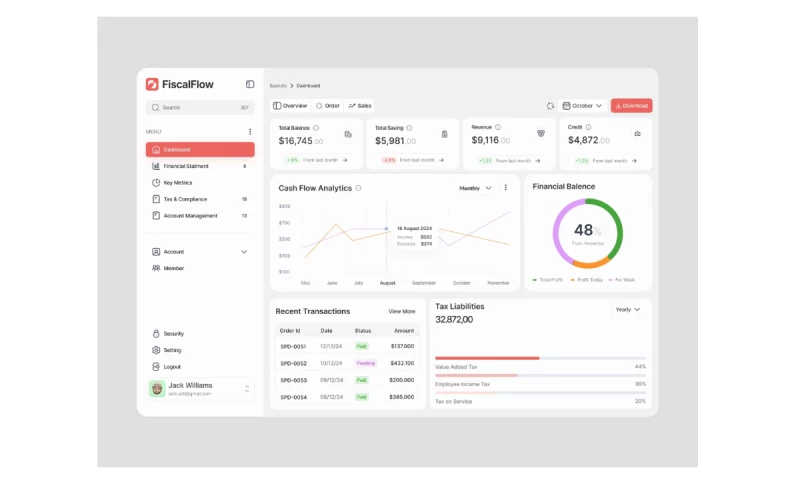
Task: Click the Value Added Tax progress bar
Action: pyautogui.click(x=540, y=358)
